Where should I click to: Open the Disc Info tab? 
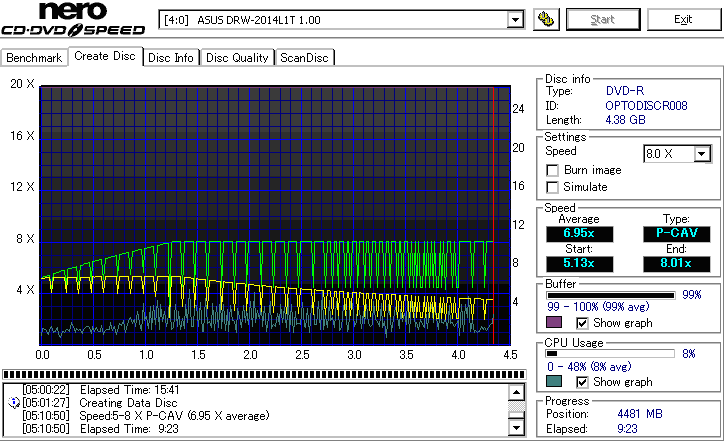(171, 58)
